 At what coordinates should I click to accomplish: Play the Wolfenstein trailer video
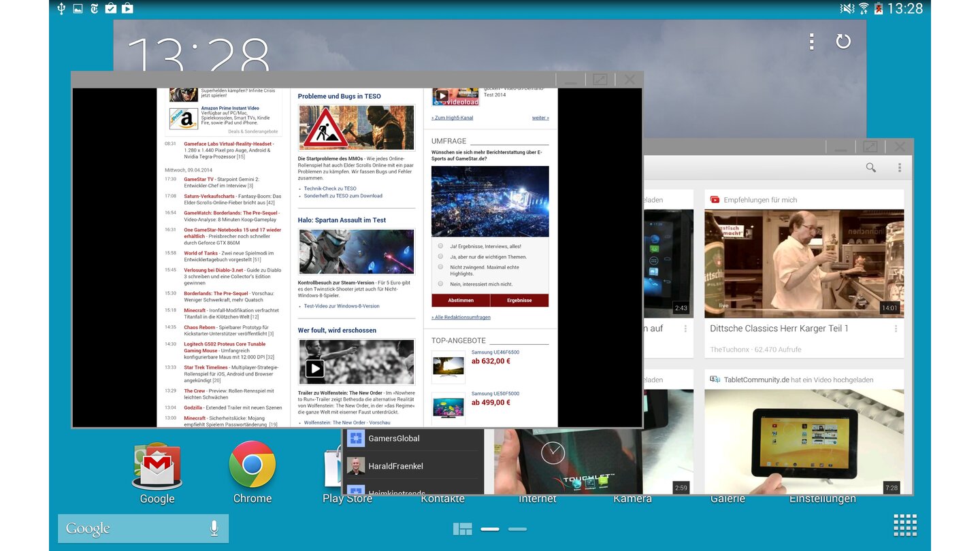click(314, 369)
